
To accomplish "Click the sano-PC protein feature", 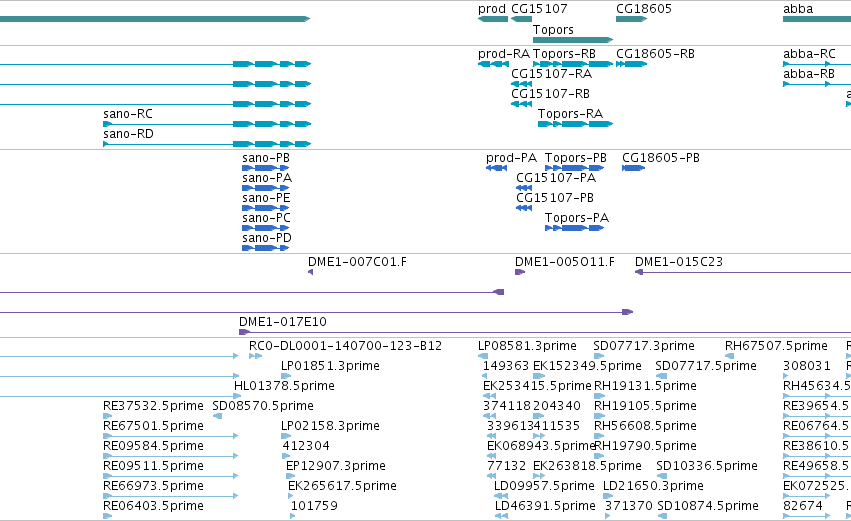I will coord(265,228).
